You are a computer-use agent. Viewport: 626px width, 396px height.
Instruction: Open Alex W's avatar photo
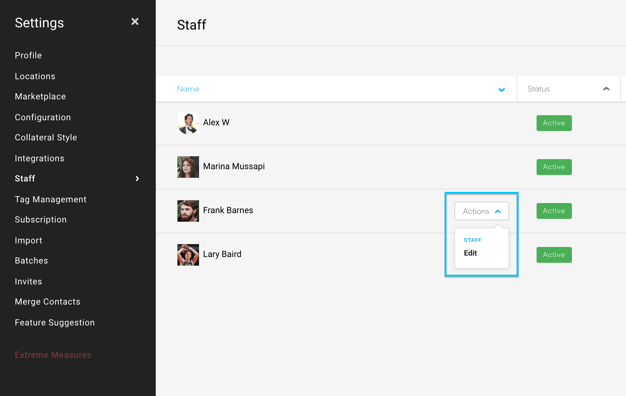pos(188,123)
